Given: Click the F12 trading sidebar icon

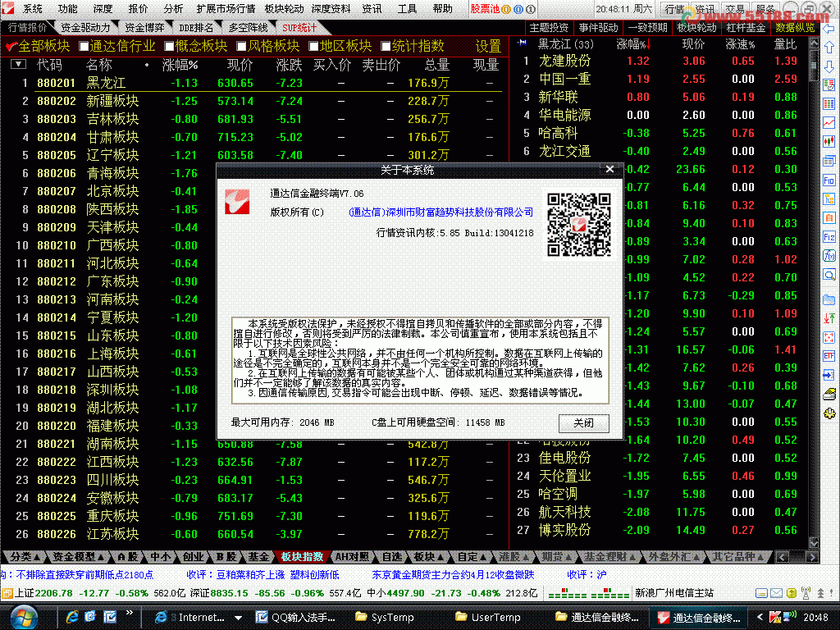Looking at the screenshot, I should 829,237.
